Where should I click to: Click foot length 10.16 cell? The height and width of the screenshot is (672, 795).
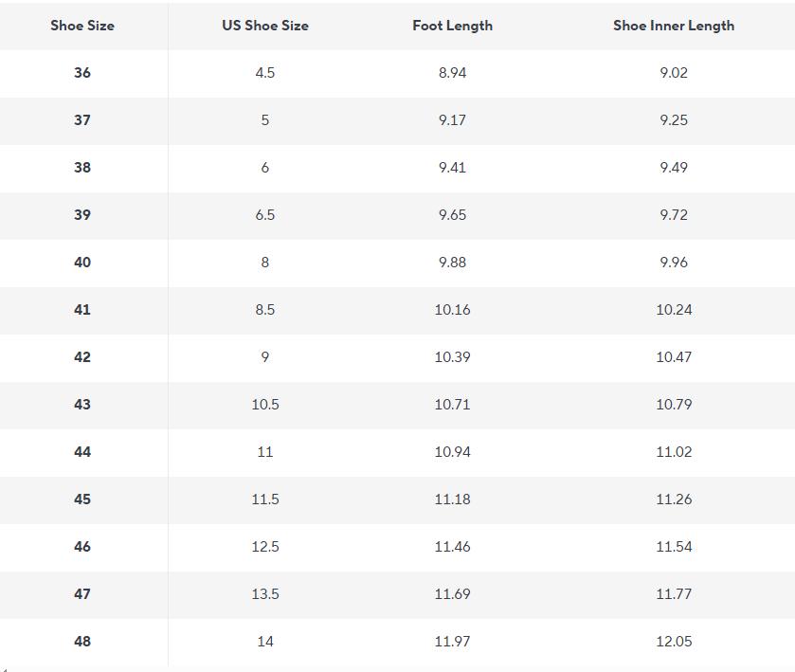pos(452,310)
